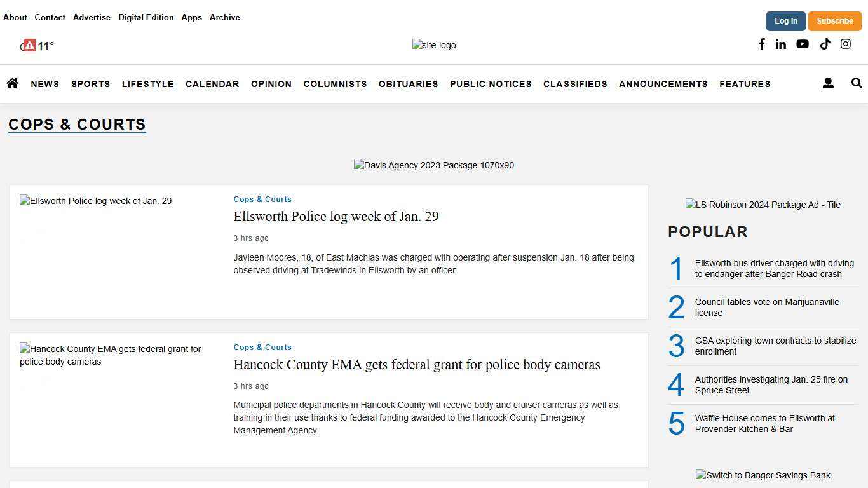Click the Subscribe button
The width and height of the screenshot is (868, 488).
coord(834,21)
